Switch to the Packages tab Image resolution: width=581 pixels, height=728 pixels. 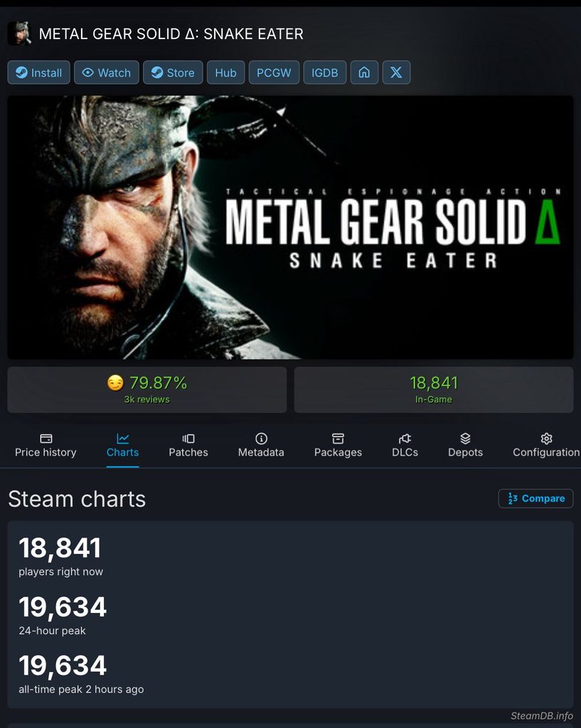(x=338, y=445)
